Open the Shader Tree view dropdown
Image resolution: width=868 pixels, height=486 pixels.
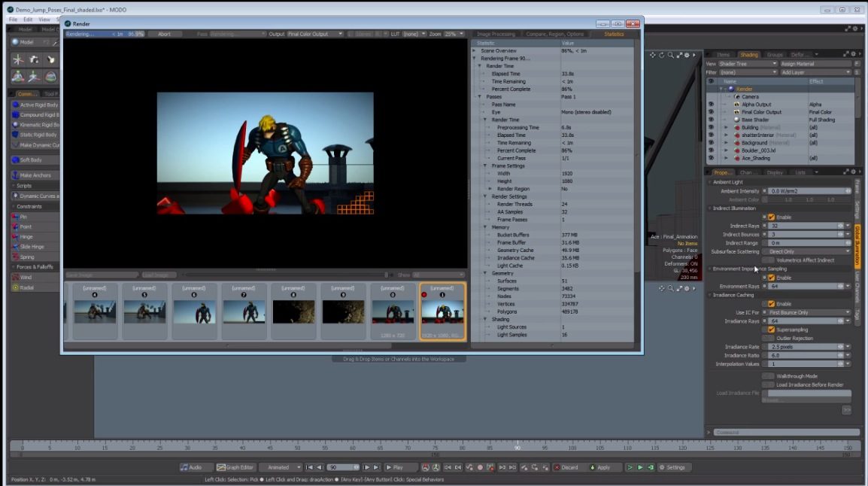click(748, 64)
